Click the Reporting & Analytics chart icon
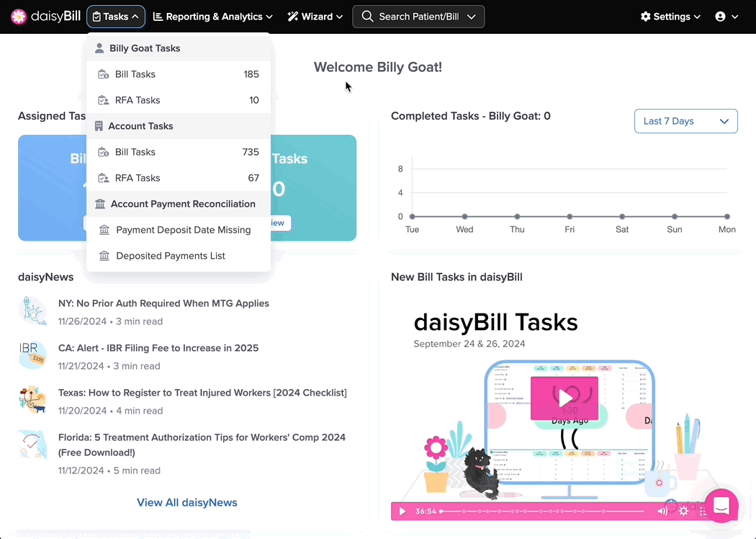The image size is (756, 539). pyautogui.click(x=158, y=17)
